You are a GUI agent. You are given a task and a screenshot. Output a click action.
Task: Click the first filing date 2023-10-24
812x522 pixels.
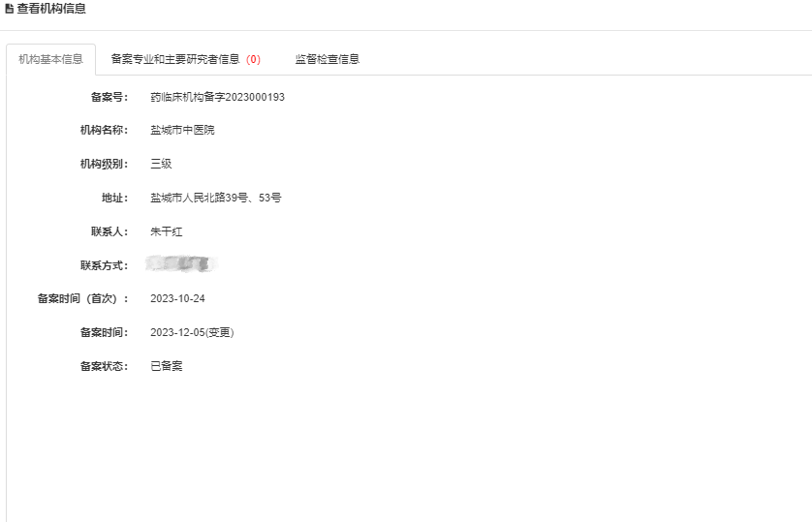(177, 298)
